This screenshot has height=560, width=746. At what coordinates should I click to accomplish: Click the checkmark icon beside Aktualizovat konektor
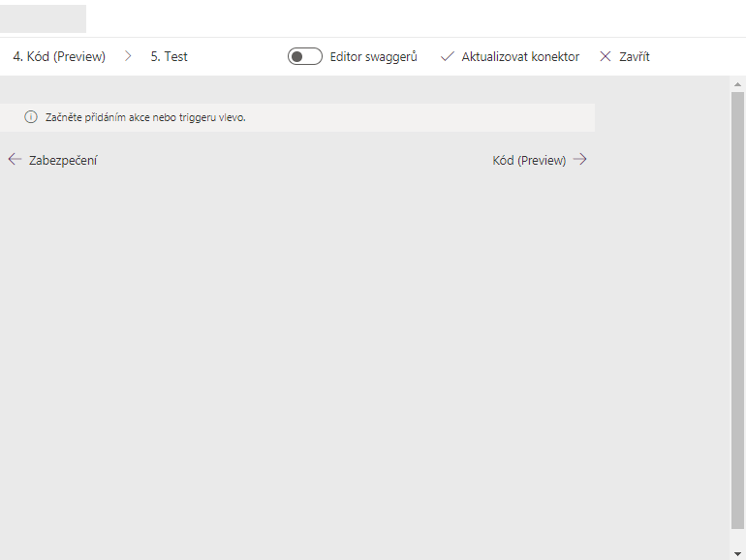pyautogui.click(x=447, y=57)
